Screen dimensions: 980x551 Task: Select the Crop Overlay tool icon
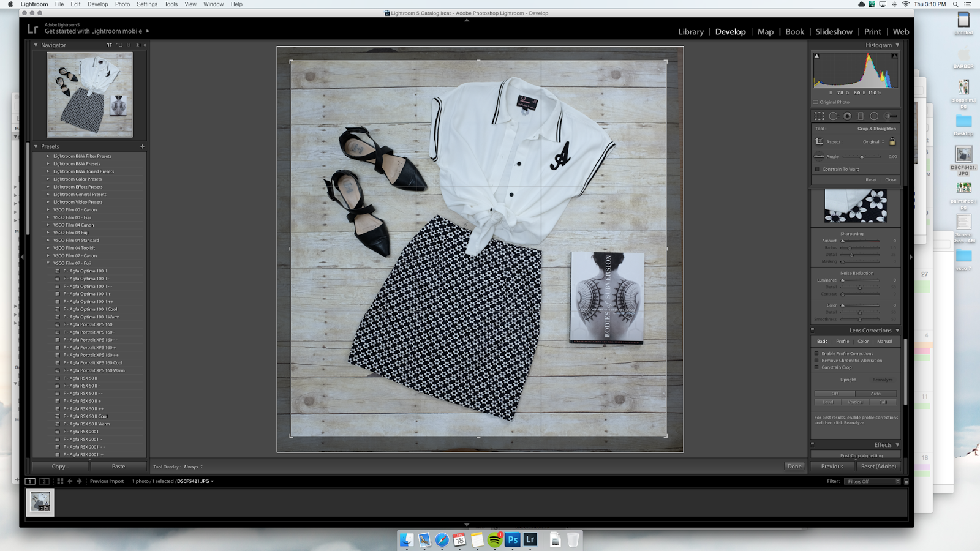tap(819, 116)
